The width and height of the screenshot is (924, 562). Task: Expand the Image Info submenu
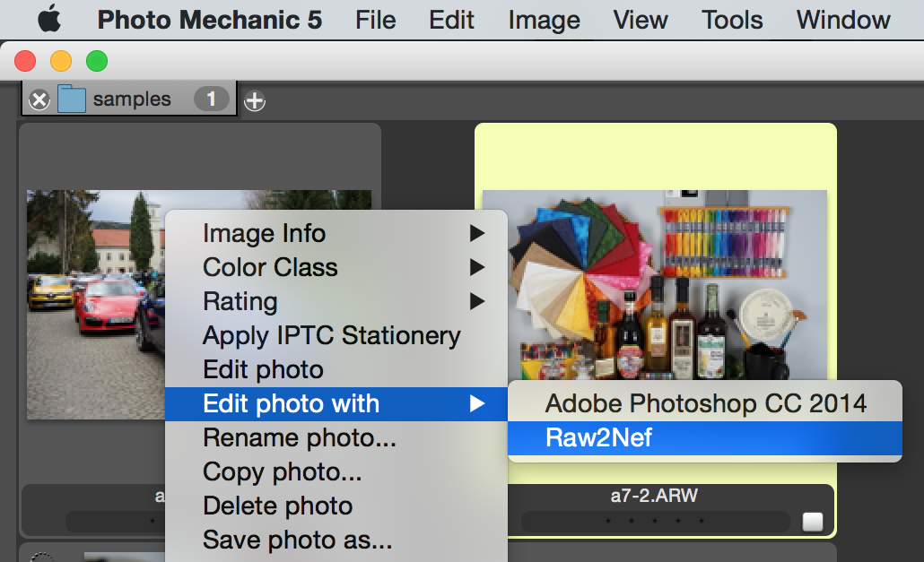tap(336, 234)
